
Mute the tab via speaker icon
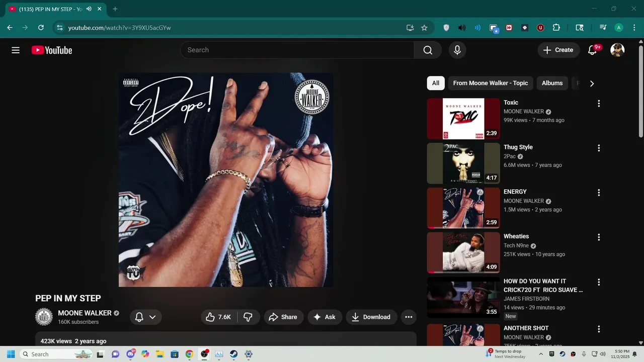(x=89, y=9)
